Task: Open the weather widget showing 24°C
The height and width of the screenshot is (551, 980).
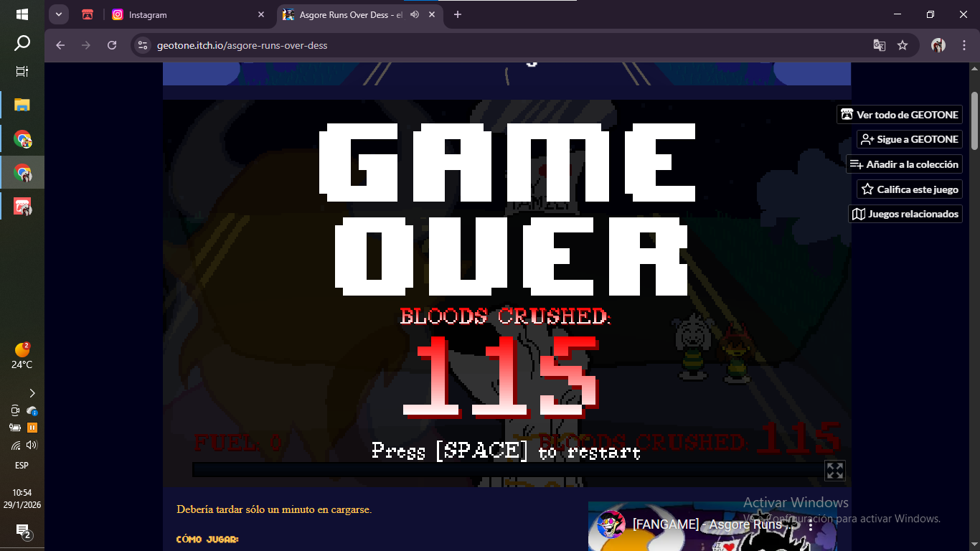Action: [x=22, y=356]
